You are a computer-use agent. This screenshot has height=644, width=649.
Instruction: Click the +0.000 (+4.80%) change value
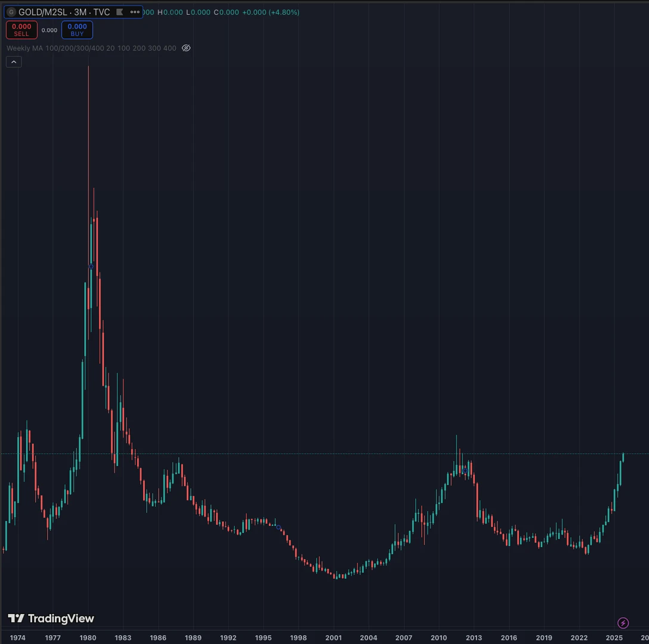click(x=271, y=12)
